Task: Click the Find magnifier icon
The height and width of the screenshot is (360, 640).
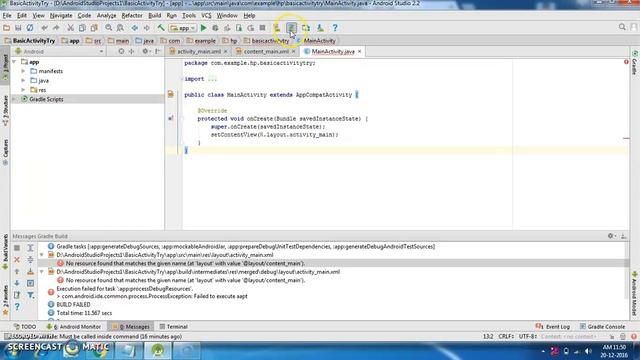Action: [109, 28]
